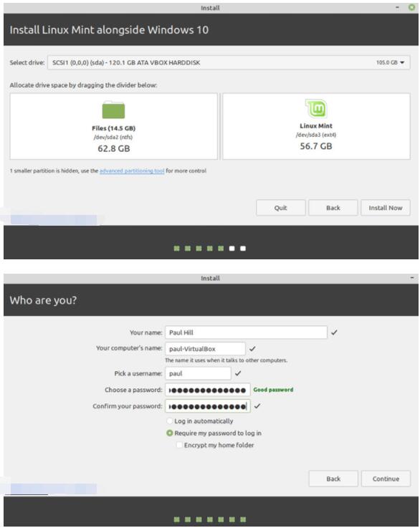420x528 pixels.
Task: Click the checkmark beside Confirm your password
Action: [257, 406]
